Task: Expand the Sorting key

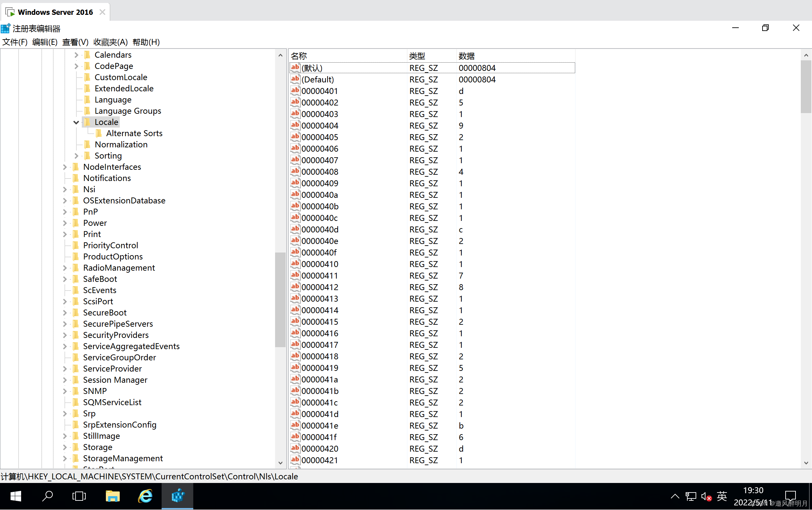Action: [76, 156]
